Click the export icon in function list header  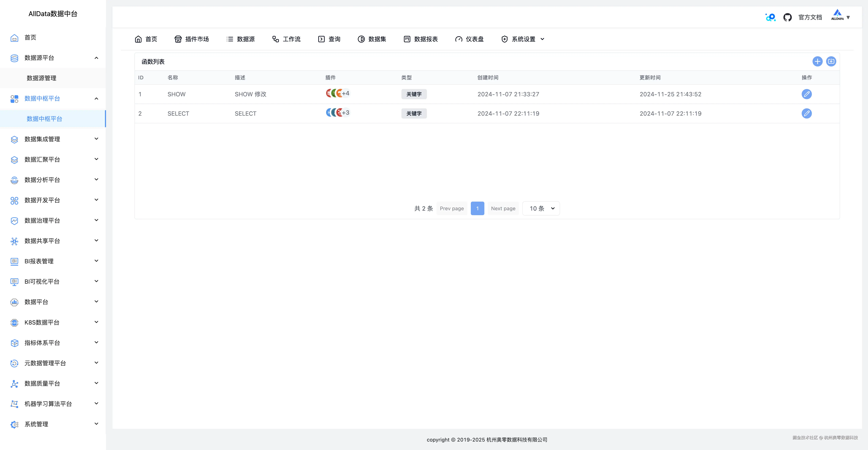(x=831, y=61)
